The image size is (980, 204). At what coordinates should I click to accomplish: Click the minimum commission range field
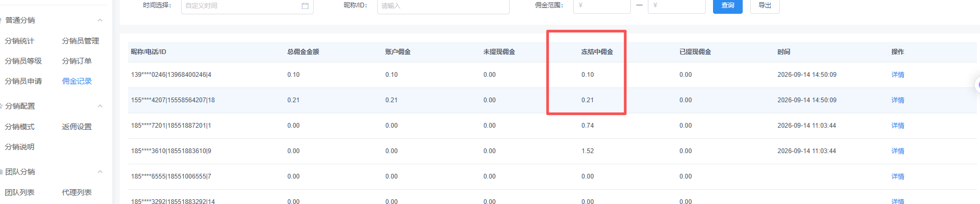(602, 6)
